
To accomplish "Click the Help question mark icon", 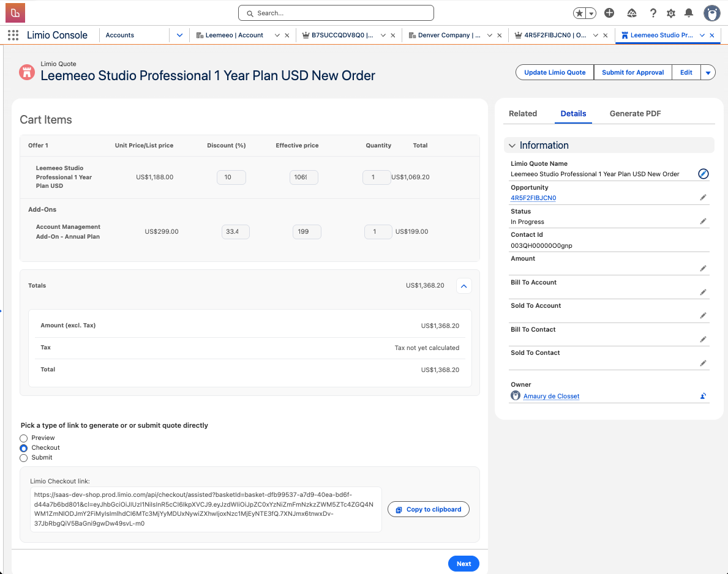I will click(653, 13).
